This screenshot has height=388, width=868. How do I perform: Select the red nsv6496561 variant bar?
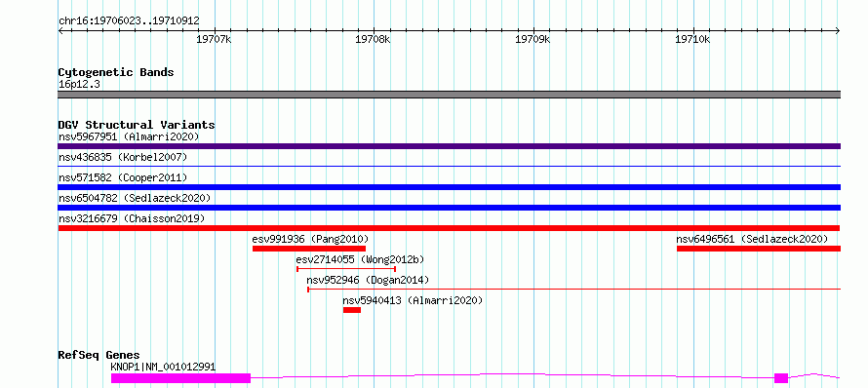(x=759, y=249)
